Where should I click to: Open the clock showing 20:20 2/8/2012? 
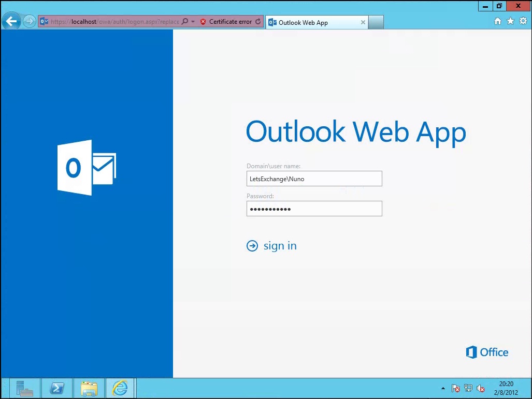[x=506, y=388]
